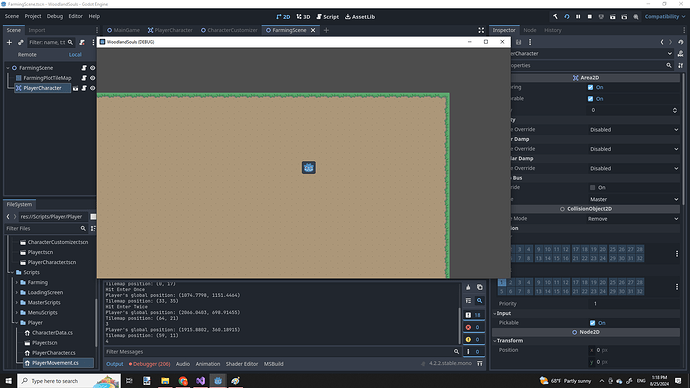Stop the running project
The height and width of the screenshot is (388, 690).
pyautogui.click(x=590, y=17)
